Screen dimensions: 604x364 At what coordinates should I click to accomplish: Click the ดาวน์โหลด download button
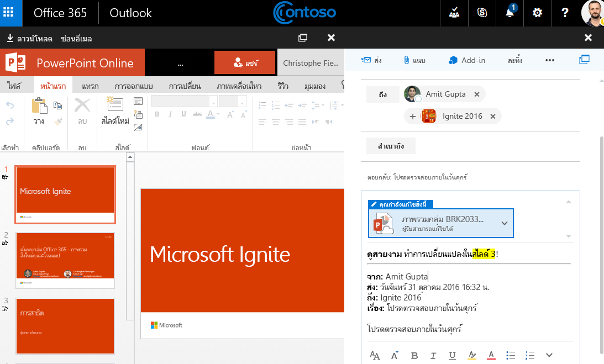30,38
